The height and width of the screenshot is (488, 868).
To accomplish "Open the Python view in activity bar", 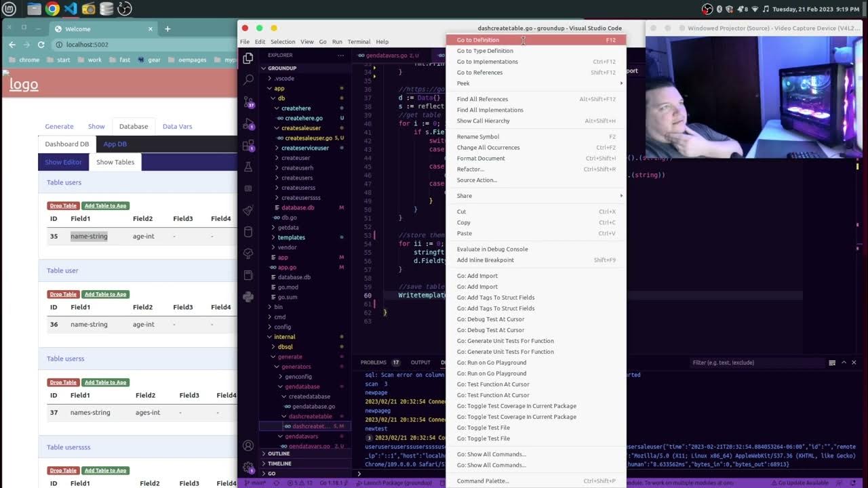I will coord(248,296).
